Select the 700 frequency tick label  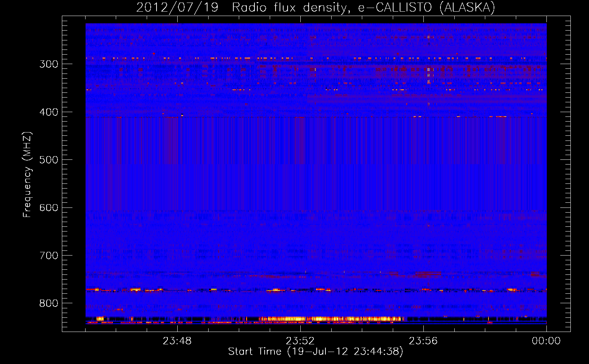tap(49, 256)
